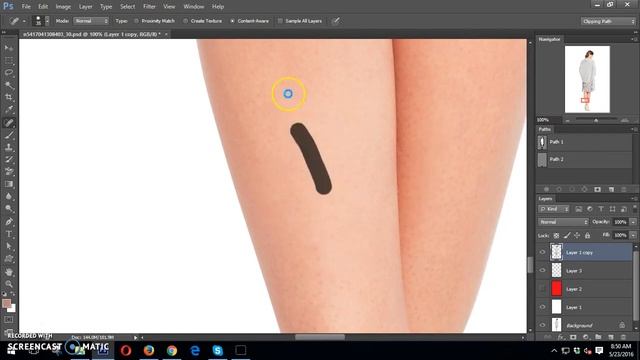Select the Clone Stamp tool
The height and width of the screenshot is (360, 640).
(9, 147)
